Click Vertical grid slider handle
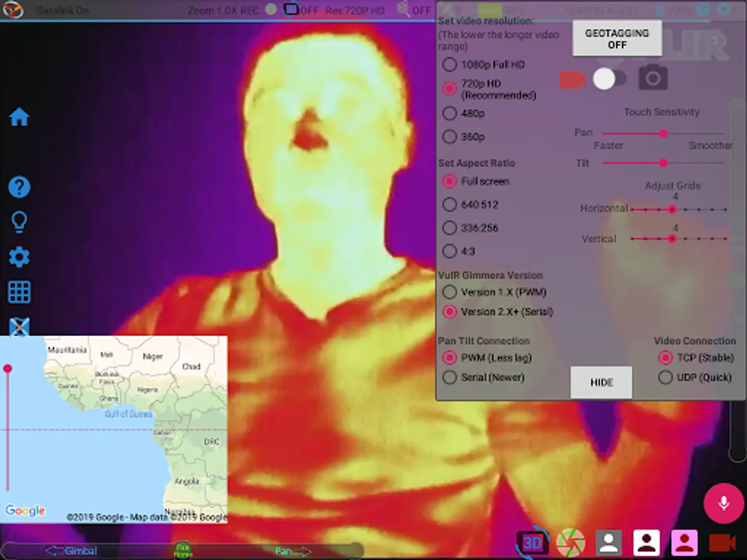This screenshot has width=747, height=560. 672,239
